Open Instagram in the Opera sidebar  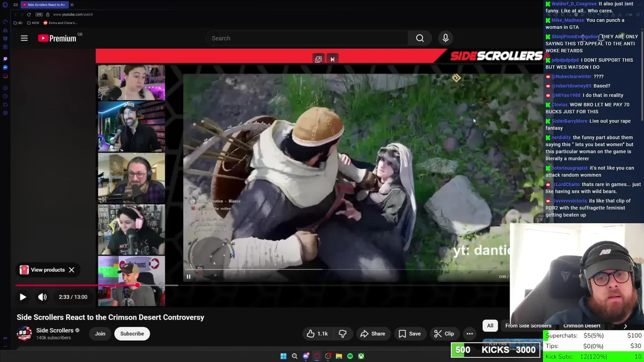[x=5, y=76]
